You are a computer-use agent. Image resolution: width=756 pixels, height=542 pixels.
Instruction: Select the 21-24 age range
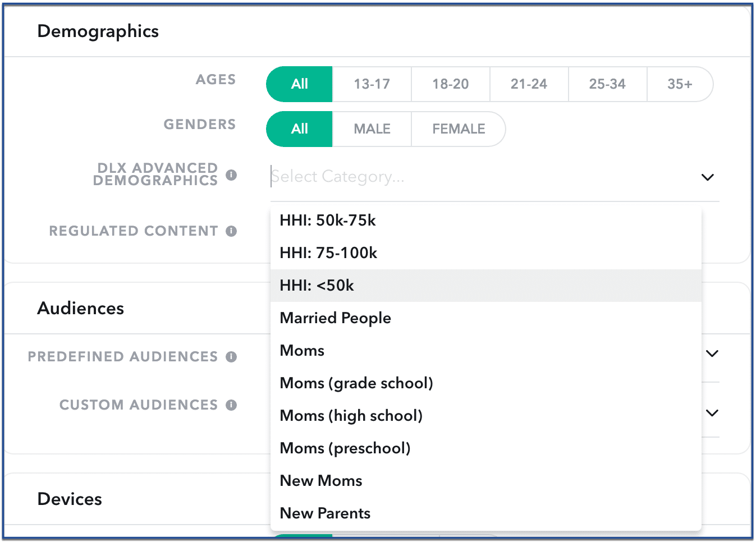(529, 84)
